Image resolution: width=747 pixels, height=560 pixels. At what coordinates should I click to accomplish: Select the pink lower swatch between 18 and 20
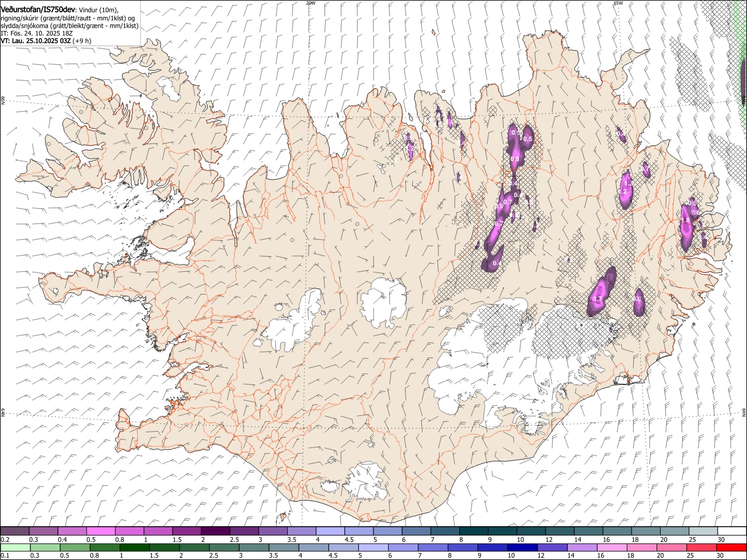tap(641, 548)
